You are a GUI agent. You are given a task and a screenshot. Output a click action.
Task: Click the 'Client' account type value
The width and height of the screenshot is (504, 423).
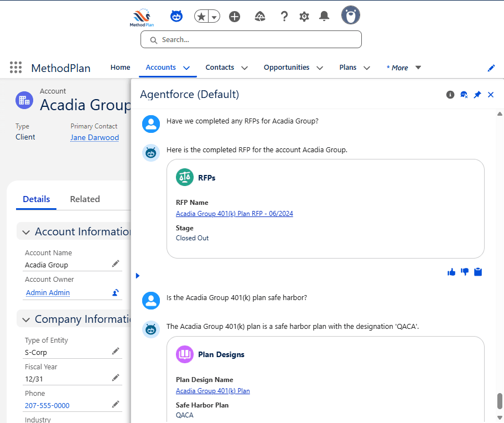coord(25,137)
